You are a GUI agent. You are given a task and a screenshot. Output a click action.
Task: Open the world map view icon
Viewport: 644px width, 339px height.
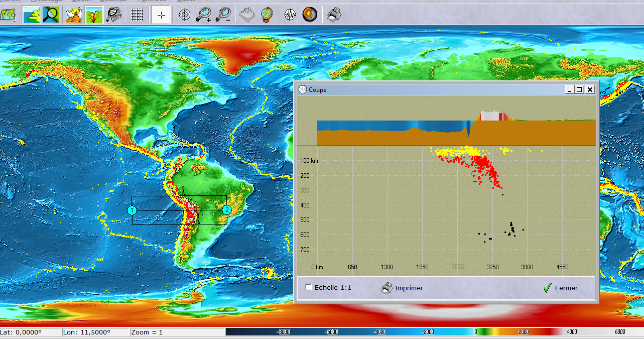coord(8,15)
